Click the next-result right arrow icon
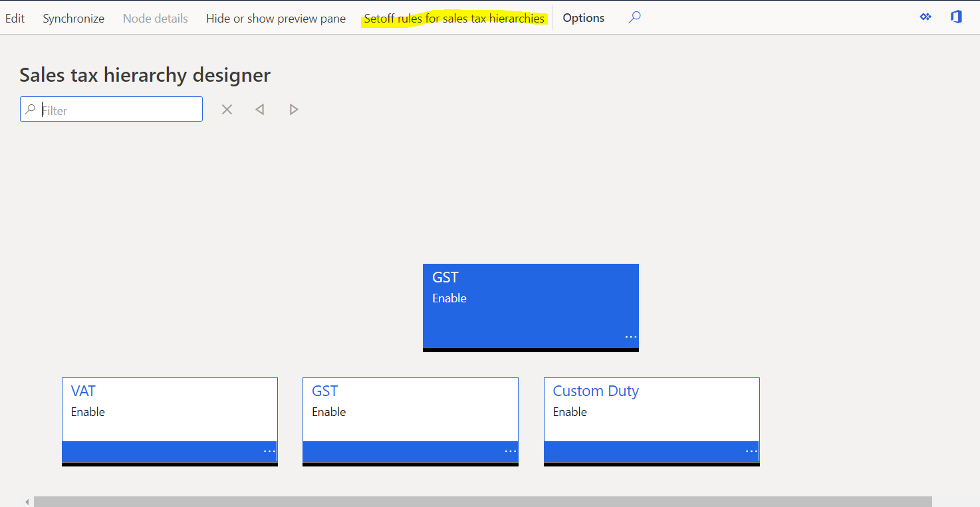Screen dimensions: 980x507 point(293,109)
